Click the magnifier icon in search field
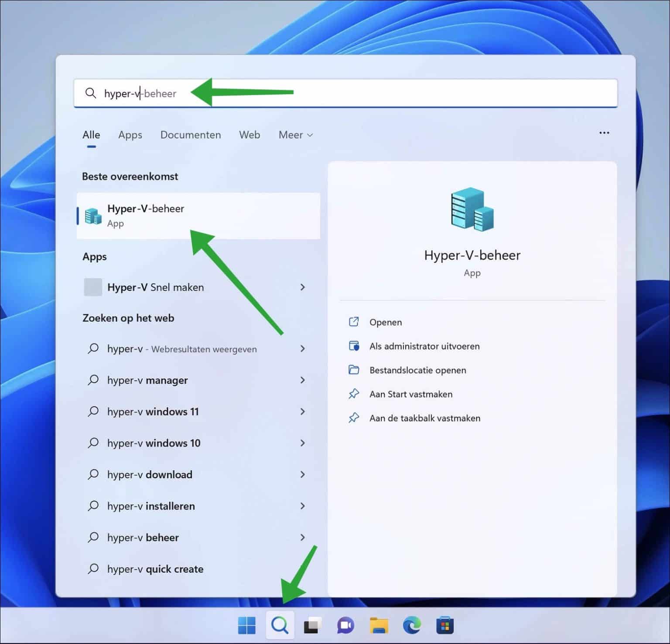Image resolution: width=670 pixels, height=644 pixels. coord(91,93)
